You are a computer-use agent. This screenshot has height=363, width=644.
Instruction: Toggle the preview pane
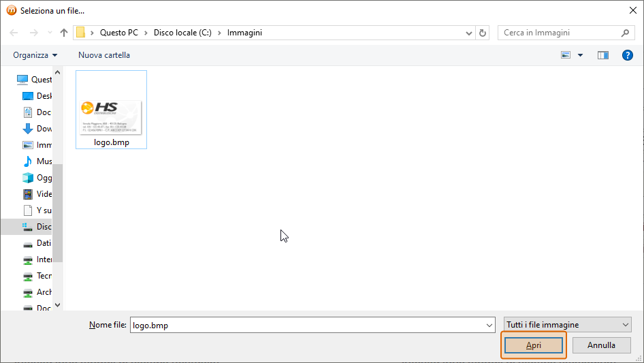click(x=603, y=55)
